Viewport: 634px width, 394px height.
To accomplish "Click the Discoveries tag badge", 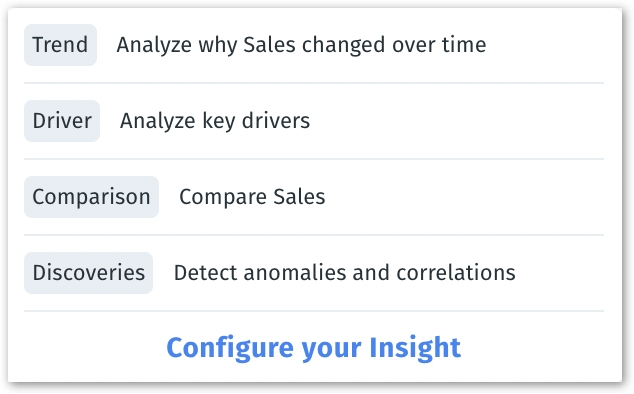I will [89, 273].
